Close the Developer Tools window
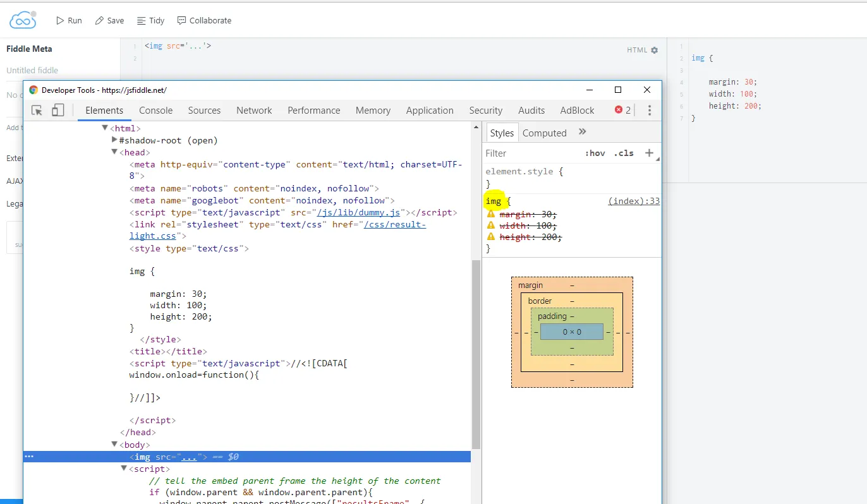The height and width of the screenshot is (504, 867). coord(646,90)
